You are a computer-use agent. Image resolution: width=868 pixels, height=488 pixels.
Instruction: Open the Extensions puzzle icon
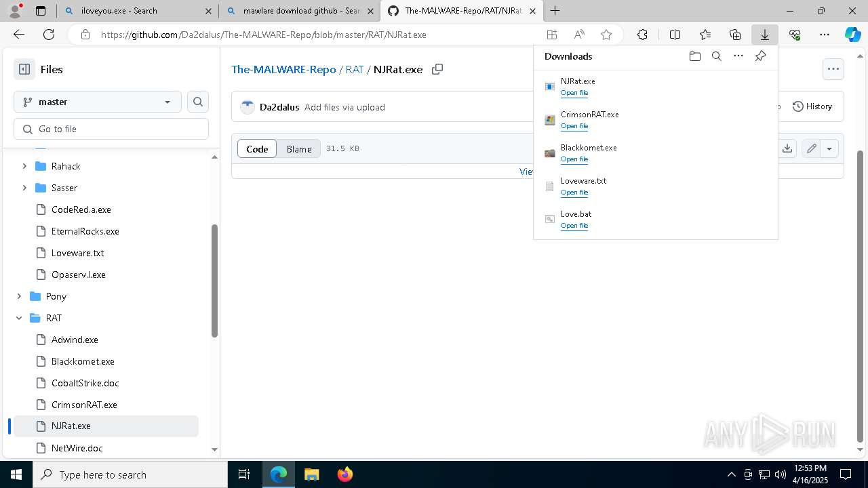click(642, 35)
